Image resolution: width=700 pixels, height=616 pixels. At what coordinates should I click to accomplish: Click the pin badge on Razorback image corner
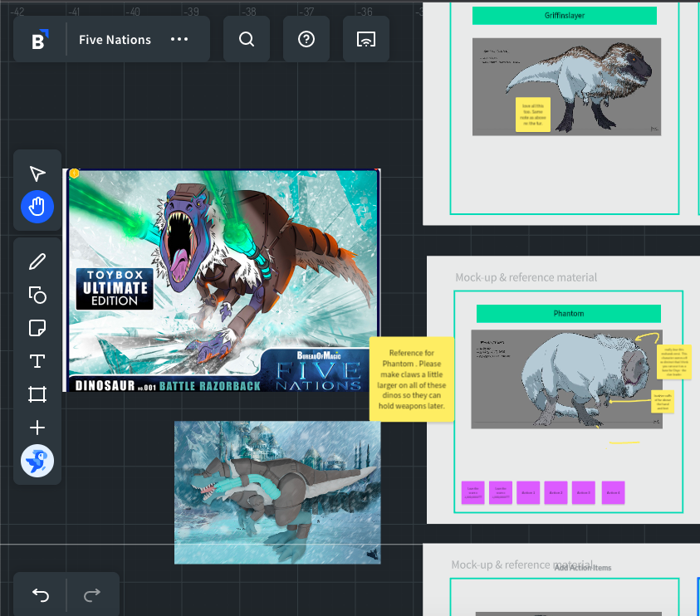(x=75, y=174)
